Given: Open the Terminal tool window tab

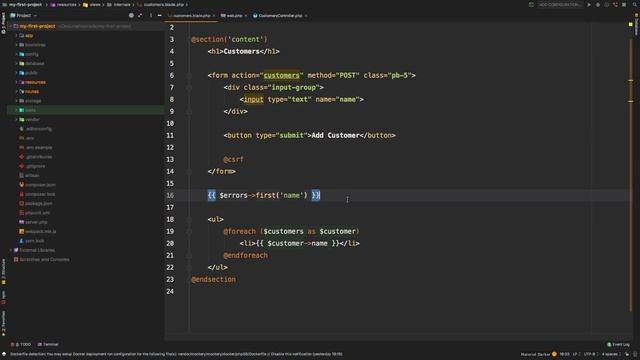Looking at the screenshot, I should pos(48,344).
